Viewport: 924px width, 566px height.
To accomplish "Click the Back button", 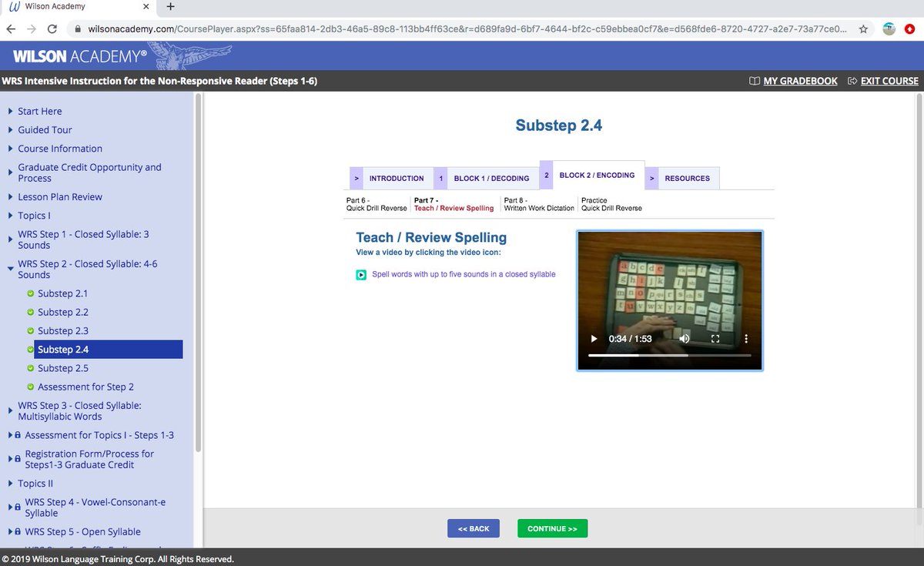I will [474, 528].
